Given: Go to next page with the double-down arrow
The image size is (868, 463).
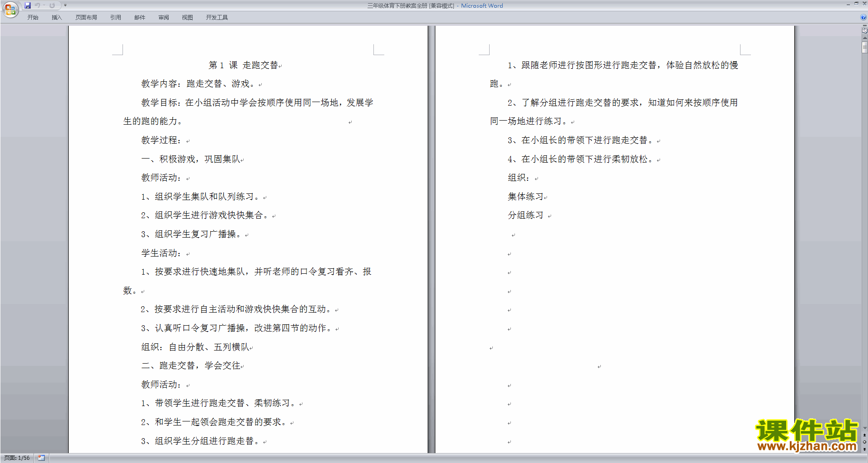Looking at the screenshot, I should pyautogui.click(x=864, y=449).
